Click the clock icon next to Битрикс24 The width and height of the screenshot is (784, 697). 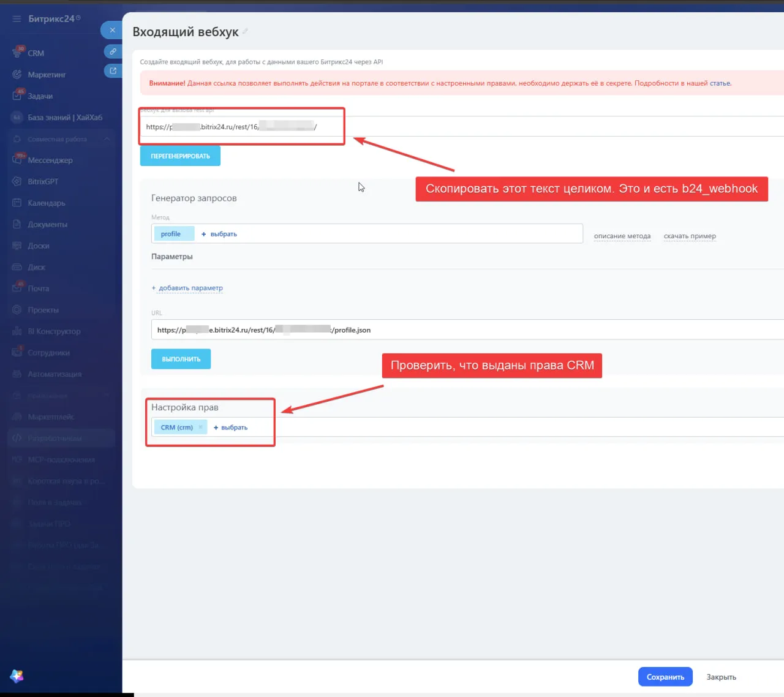pyautogui.click(x=78, y=18)
